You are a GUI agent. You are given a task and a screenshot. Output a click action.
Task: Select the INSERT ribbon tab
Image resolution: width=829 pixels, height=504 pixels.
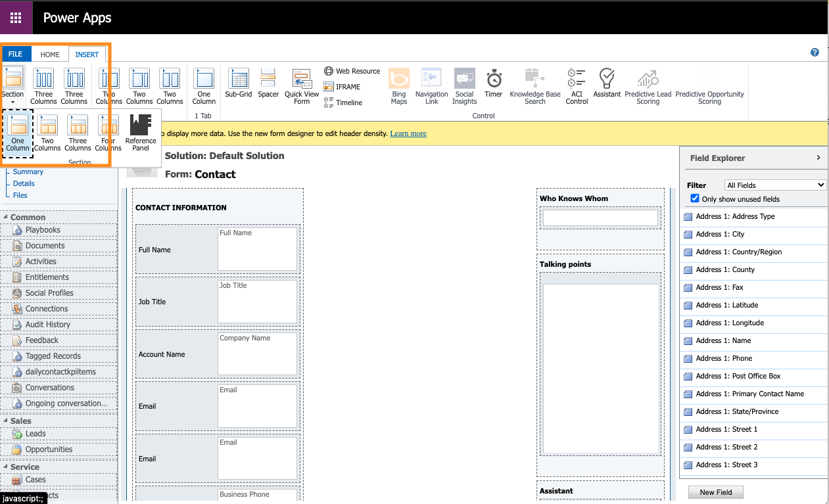(87, 55)
